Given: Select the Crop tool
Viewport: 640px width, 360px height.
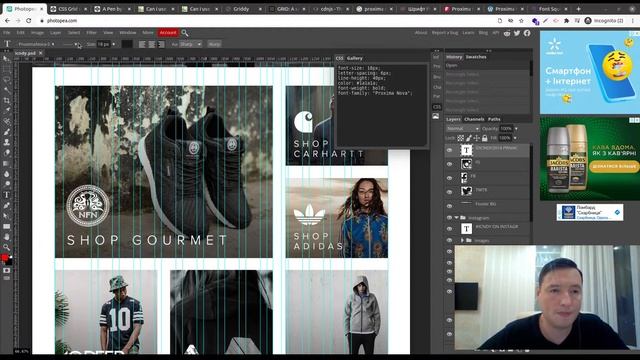Looking at the screenshot, I should click(7, 100).
